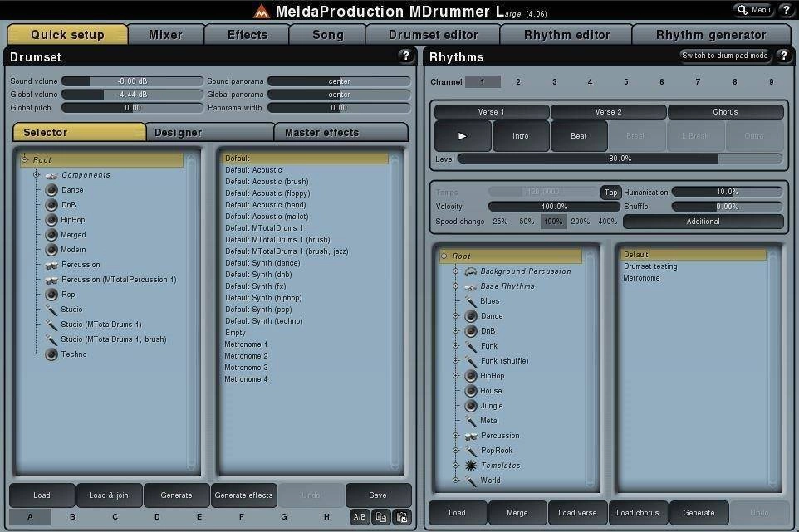Select preset slot B
The height and width of the screenshot is (532, 799).
[72, 517]
